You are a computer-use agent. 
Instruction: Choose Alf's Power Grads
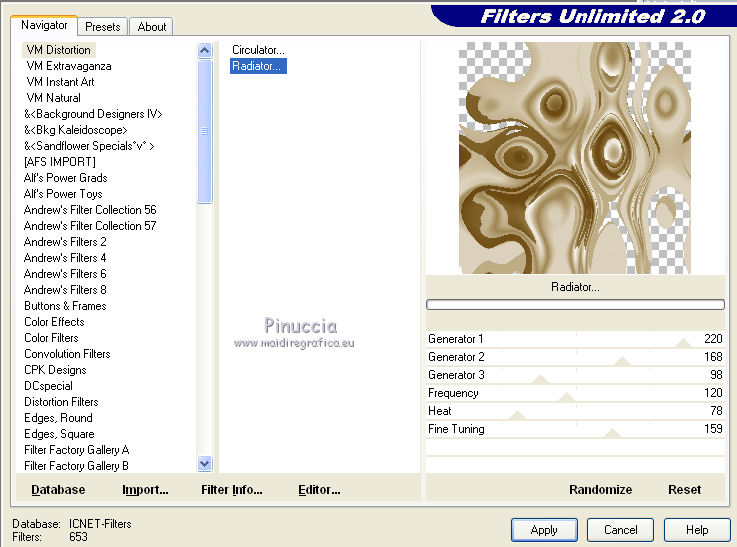[65, 178]
